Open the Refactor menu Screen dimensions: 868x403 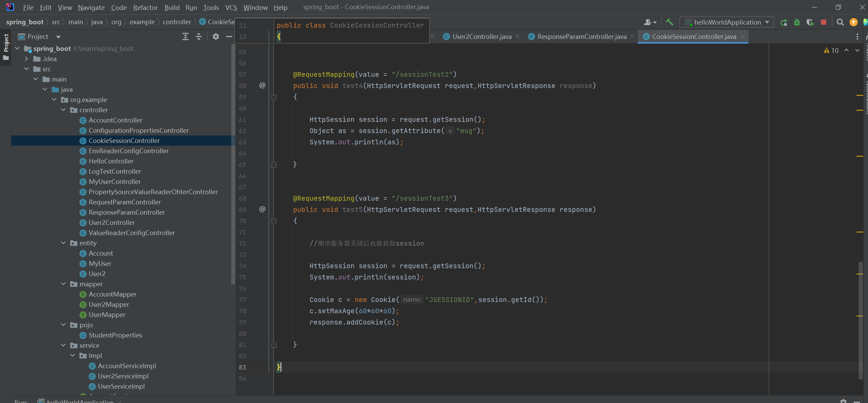[x=145, y=8]
